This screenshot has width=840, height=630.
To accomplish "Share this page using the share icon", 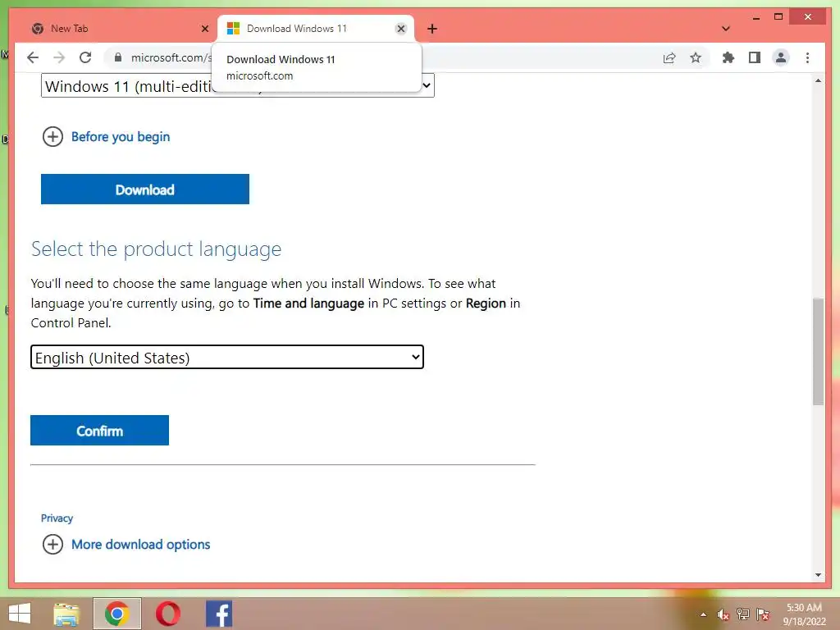I will (x=669, y=58).
